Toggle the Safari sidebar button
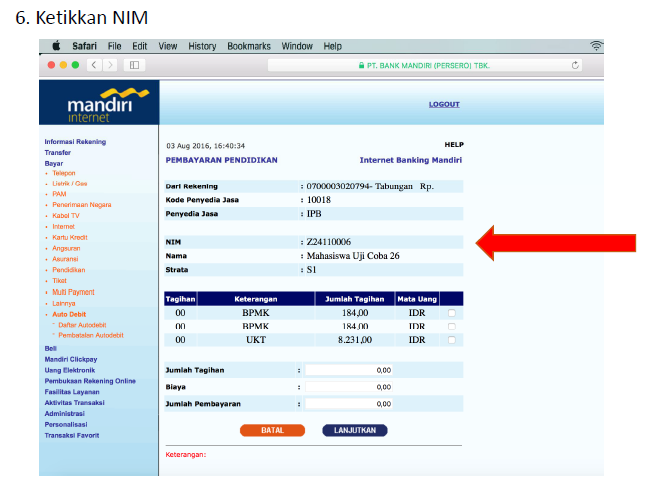 click(x=132, y=65)
